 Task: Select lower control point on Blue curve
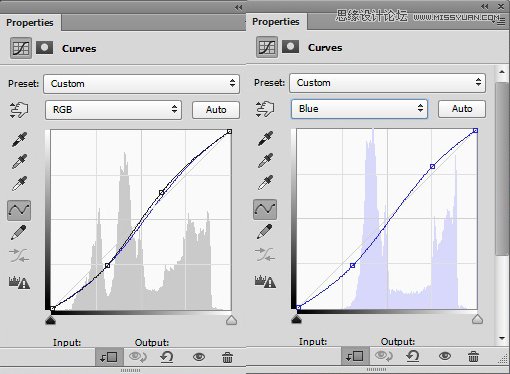click(353, 266)
